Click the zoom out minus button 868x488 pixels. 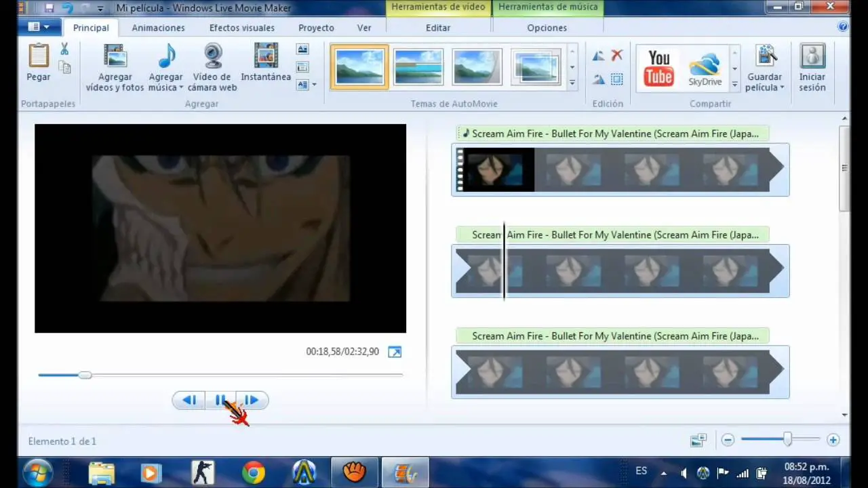tap(728, 440)
